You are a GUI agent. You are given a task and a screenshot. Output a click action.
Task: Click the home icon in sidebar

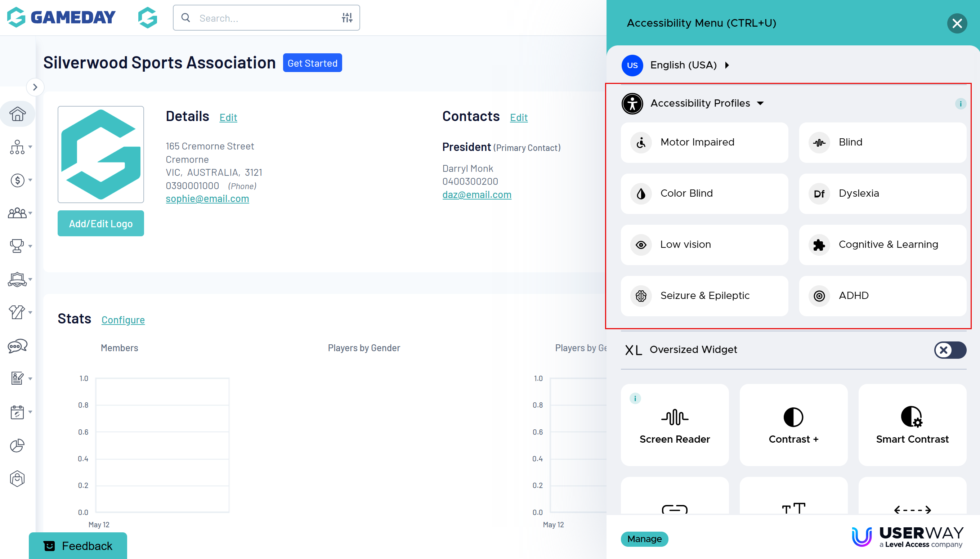[17, 114]
